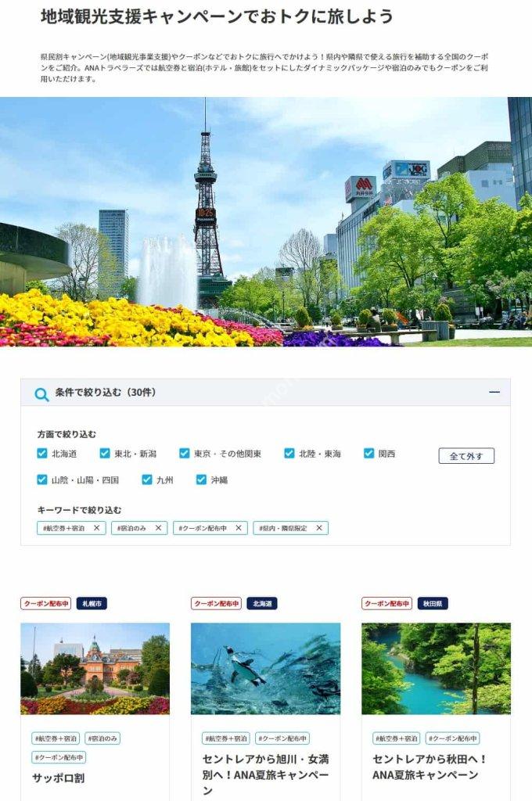532x801 pixels.
Task: Toggle the 東京・その他関東 checkbox
Action: point(185,453)
